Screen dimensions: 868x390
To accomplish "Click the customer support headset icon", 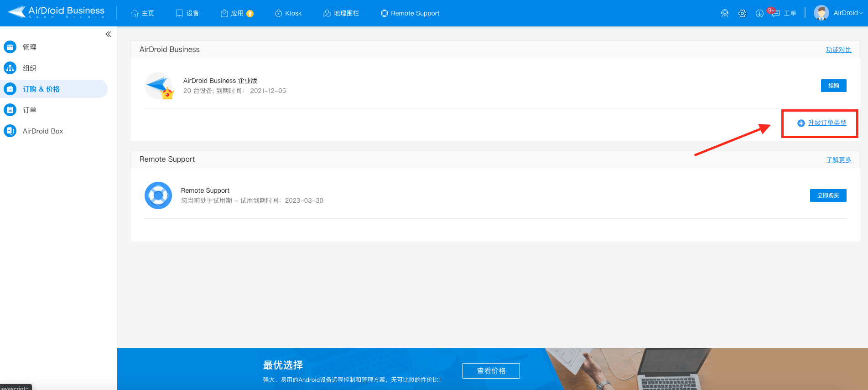I will point(725,13).
